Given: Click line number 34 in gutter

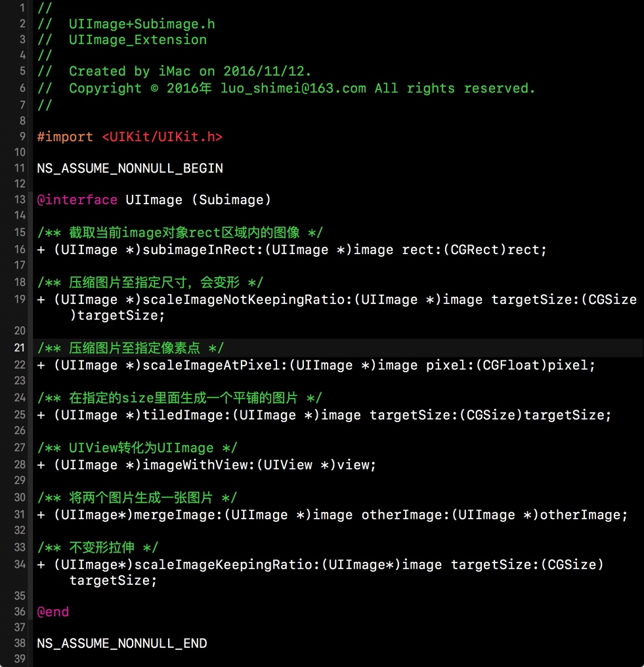Looking at the screenshot, I should point(20,564).
